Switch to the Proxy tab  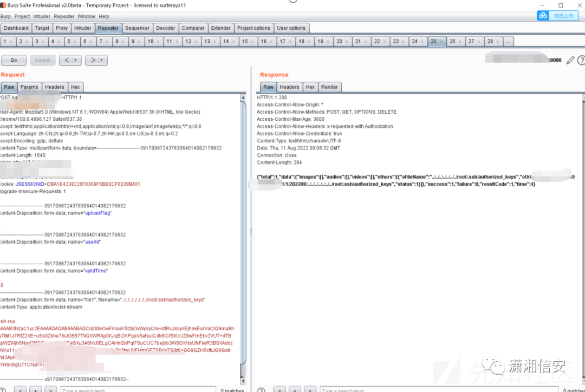62,28
